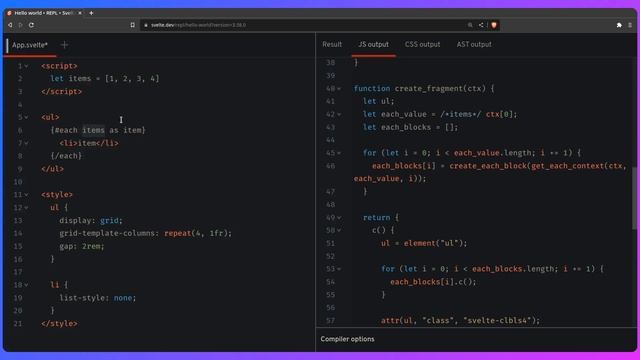The image size is (640, 360).
Task: Reload the Svelte REPL page
Action: tap(31, 25)
